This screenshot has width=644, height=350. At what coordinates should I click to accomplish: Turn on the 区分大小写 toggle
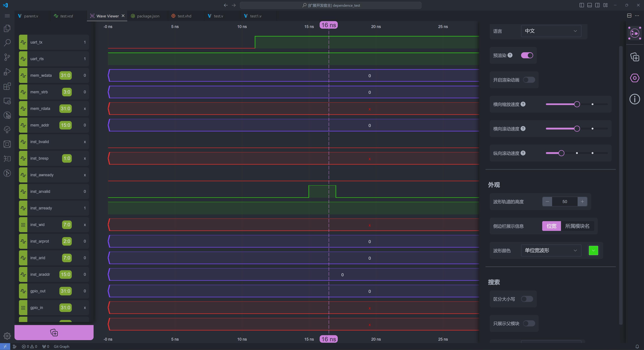[527, 299]
